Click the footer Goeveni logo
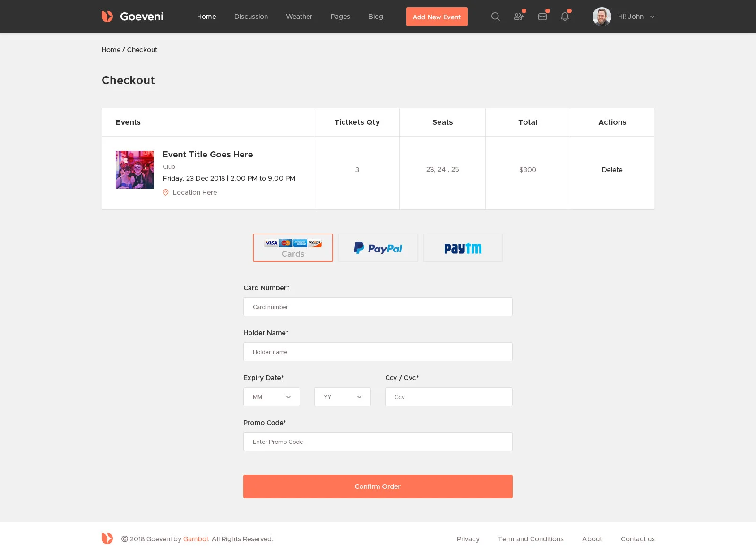Screen dimensions: 756x555 (x=107, y=538)
